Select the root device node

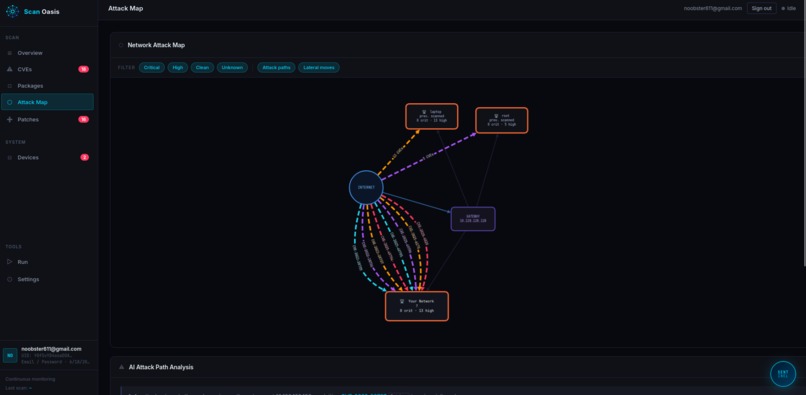click(502, 120)
